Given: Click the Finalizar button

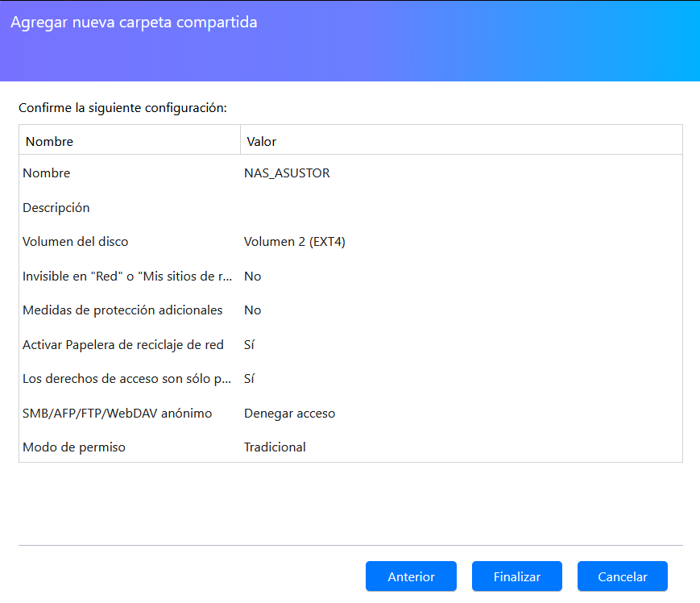Looking at the screenshot, I should 516,576.
